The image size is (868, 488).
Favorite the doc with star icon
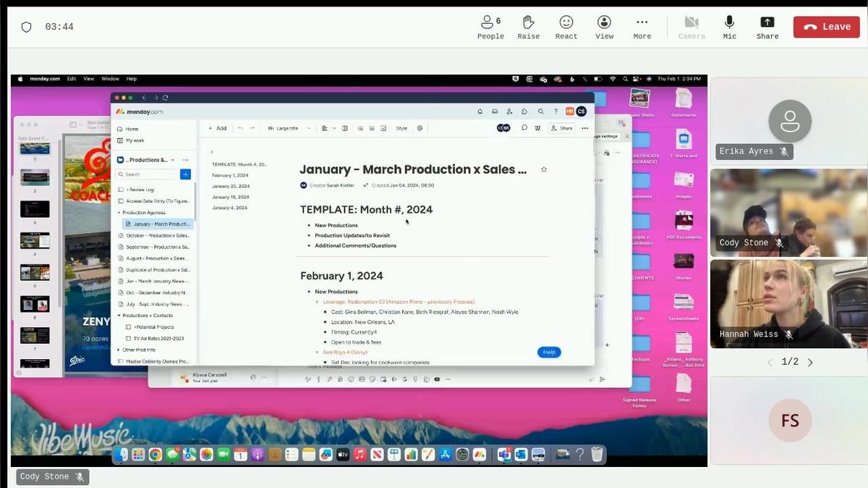544,169
